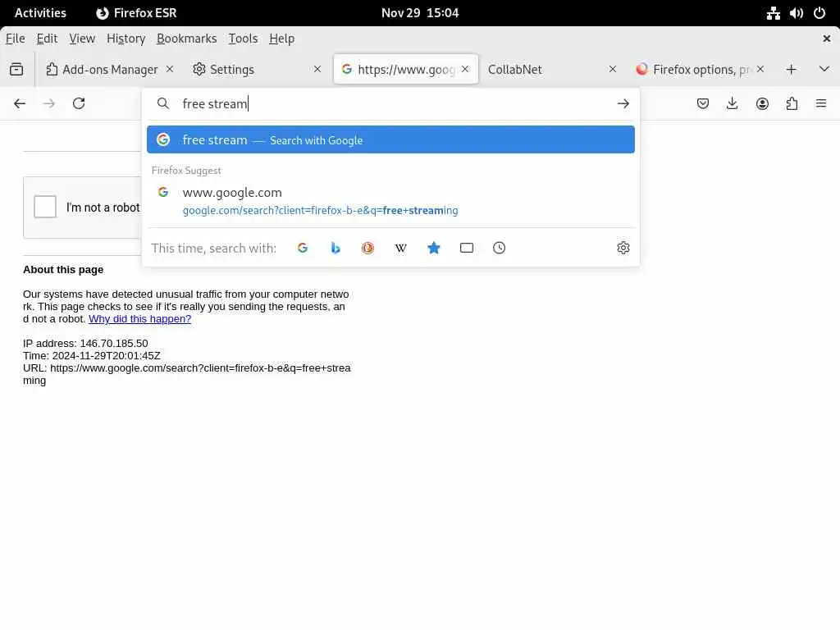The image size is (840, 630).
Task: Open the View menu
Action: [82, 39]
